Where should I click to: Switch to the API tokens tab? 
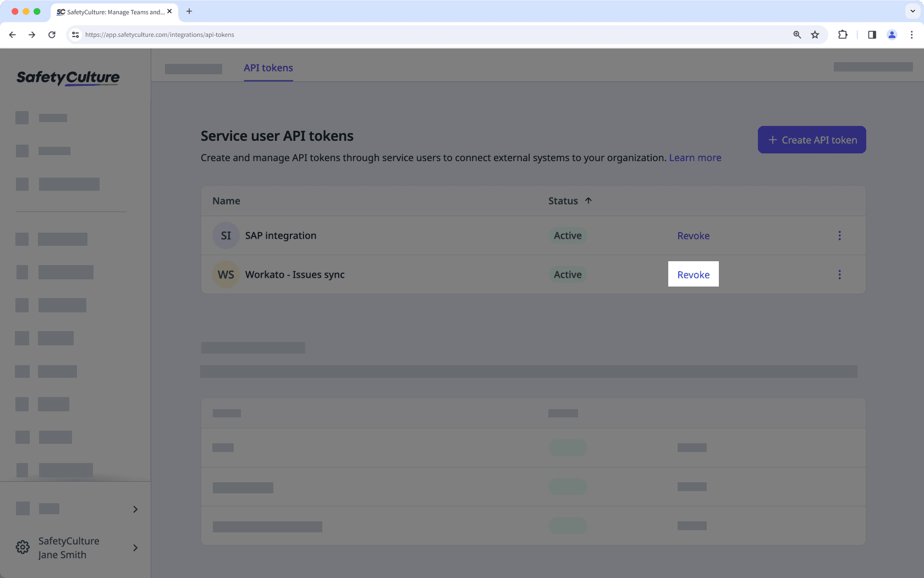[x=268, y=68]
